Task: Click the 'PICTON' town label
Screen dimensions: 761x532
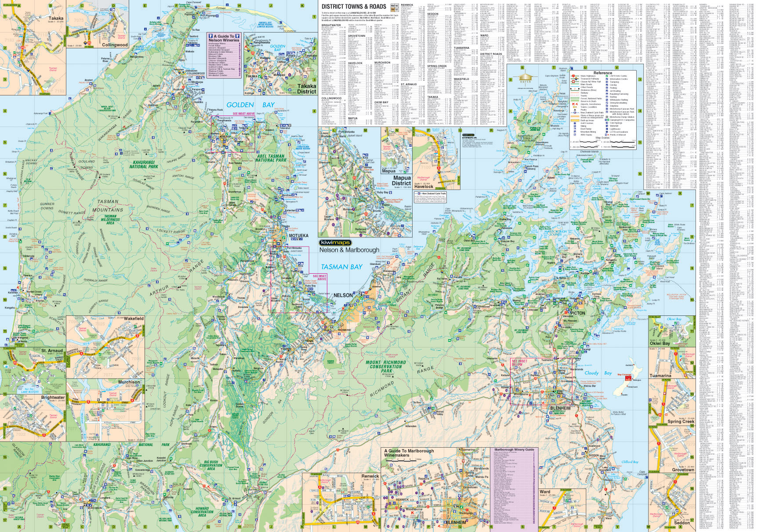Action: (x=577, y=313)
